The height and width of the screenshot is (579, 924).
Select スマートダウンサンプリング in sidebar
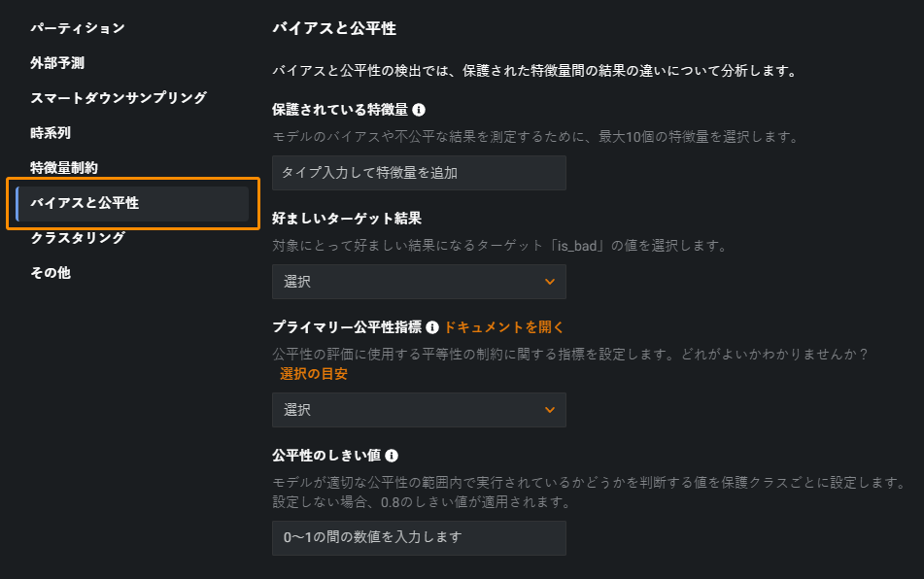(119, 98)
